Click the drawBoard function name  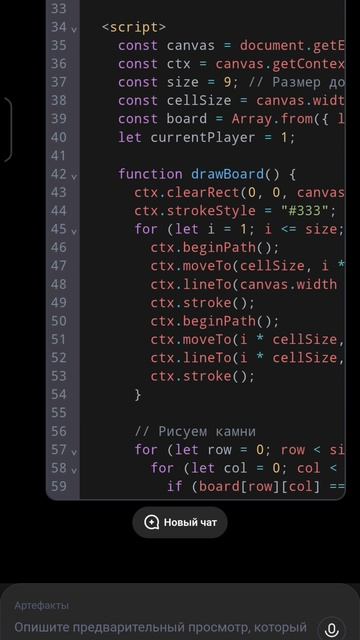click(x=227, y=174)
